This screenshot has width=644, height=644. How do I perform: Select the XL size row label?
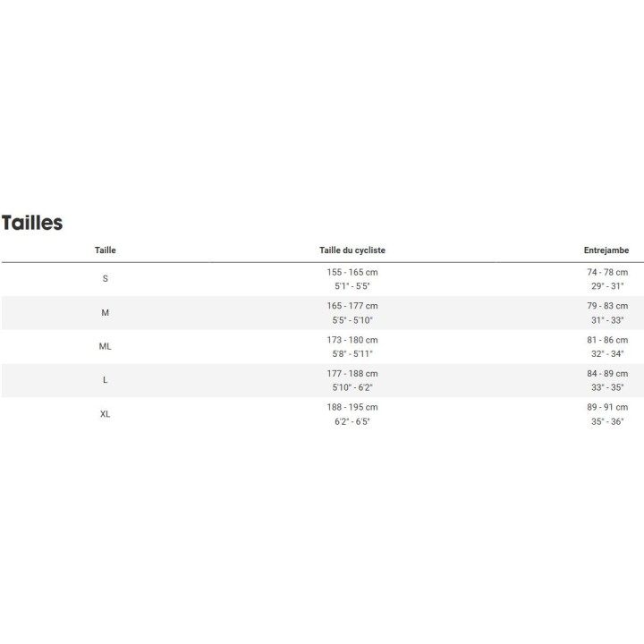(105, 414)
